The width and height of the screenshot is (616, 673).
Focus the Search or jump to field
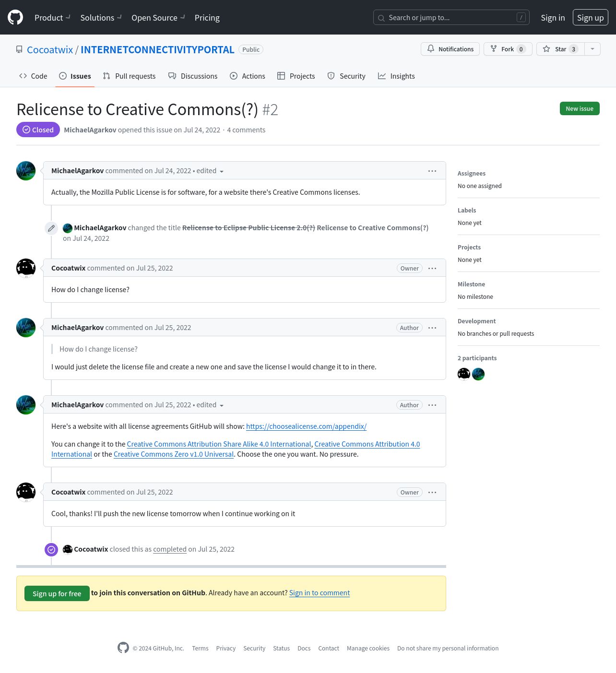pos(451,17)
